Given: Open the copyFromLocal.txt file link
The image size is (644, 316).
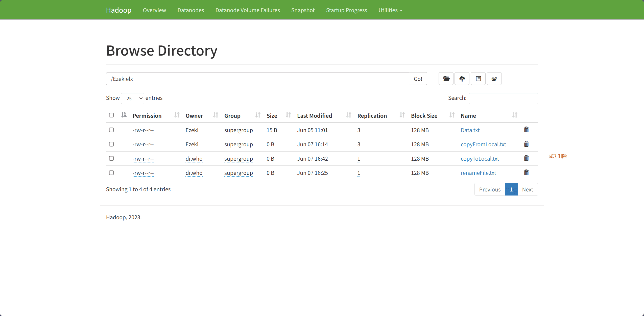Looking at the screenshot, I should click(483, 144).
